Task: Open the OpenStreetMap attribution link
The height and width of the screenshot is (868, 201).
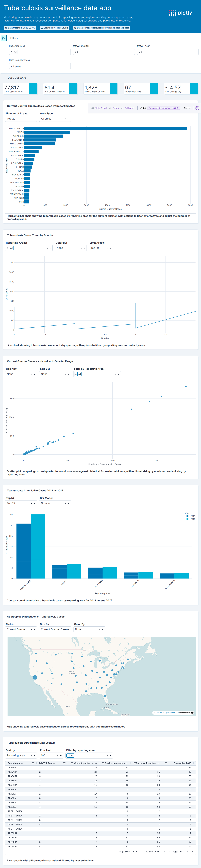Action: click(172, 713)
